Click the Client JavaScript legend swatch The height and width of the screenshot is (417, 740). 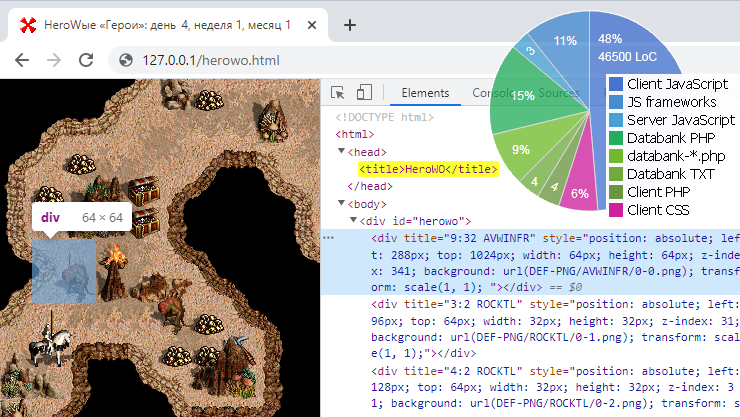(616, 84)
